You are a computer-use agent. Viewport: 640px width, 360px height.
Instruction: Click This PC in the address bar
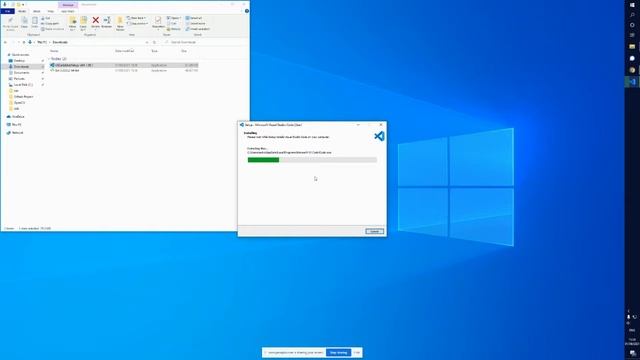point(42,42)
